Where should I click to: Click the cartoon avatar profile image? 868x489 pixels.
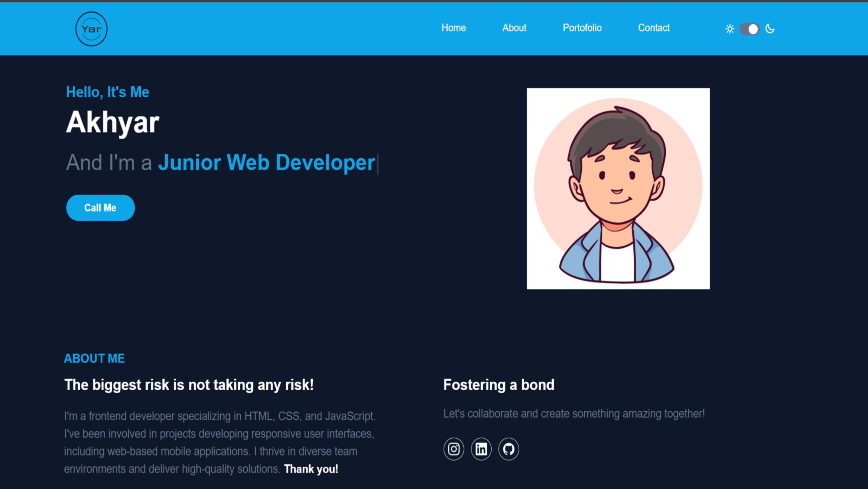(618, 189)
